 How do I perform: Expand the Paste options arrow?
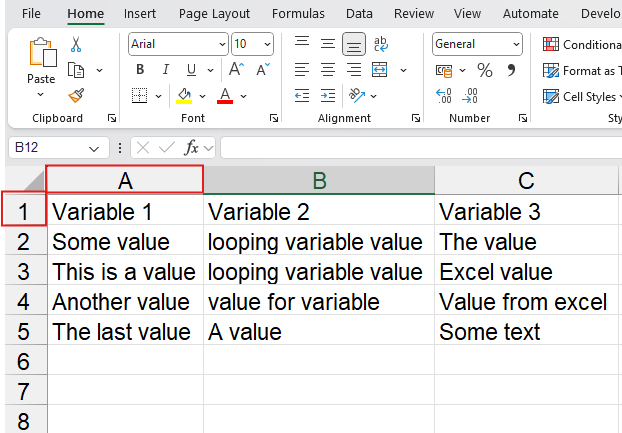pyautogui.click(x=40, y=95)
